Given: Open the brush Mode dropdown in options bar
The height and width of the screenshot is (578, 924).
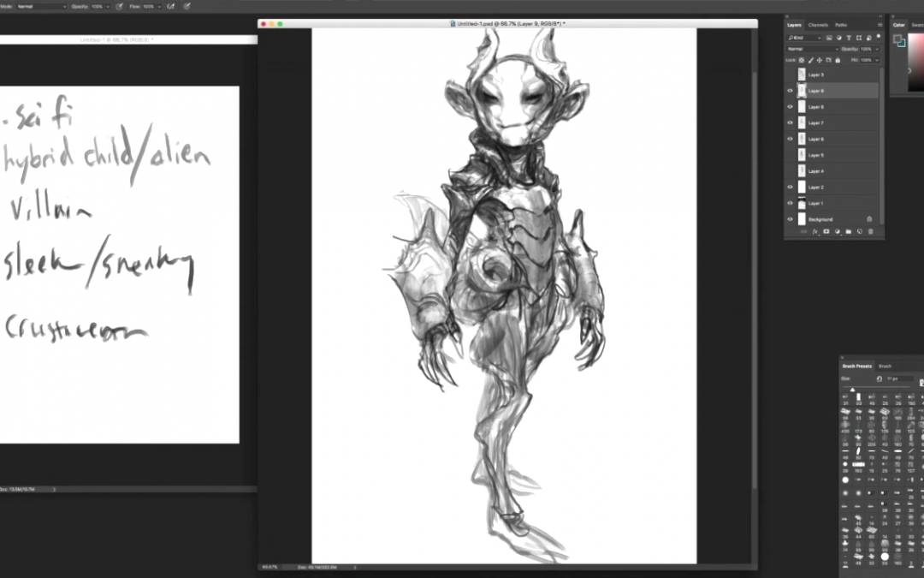Looking at the screenshot, I should (x=41, y=6).
